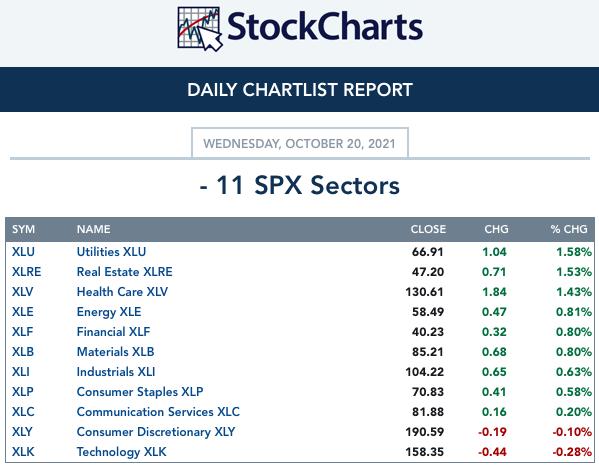This screenshot has height=468, width=599.
Task: Click Communication Services XLC link
Action: click(x=158, y=411)
